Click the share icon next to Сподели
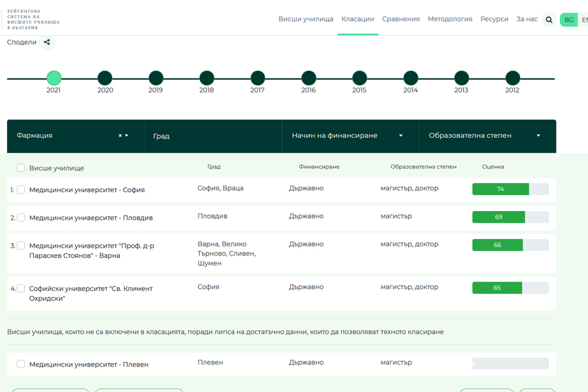Screen dimensions: 588x392 pyautogui.click(x=47, y=42)
